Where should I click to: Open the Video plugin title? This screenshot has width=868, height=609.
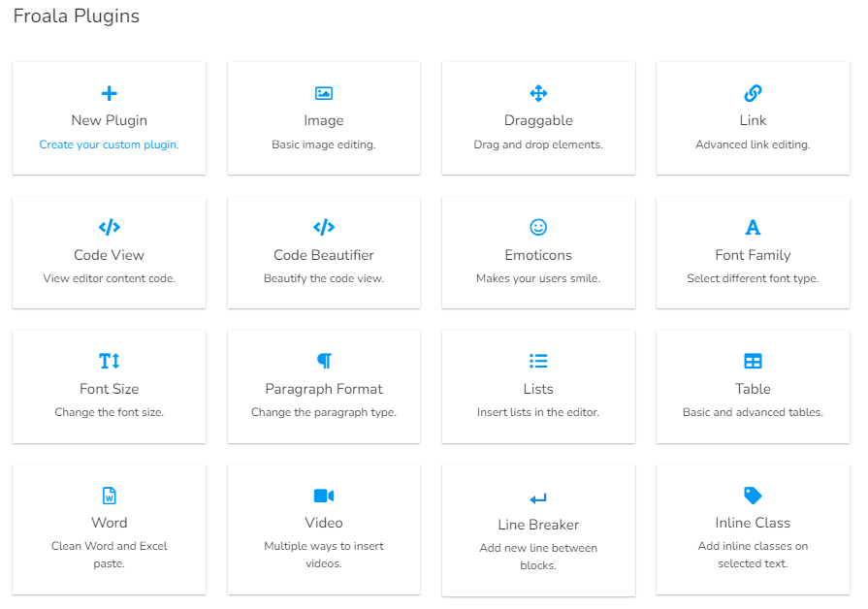324,523
